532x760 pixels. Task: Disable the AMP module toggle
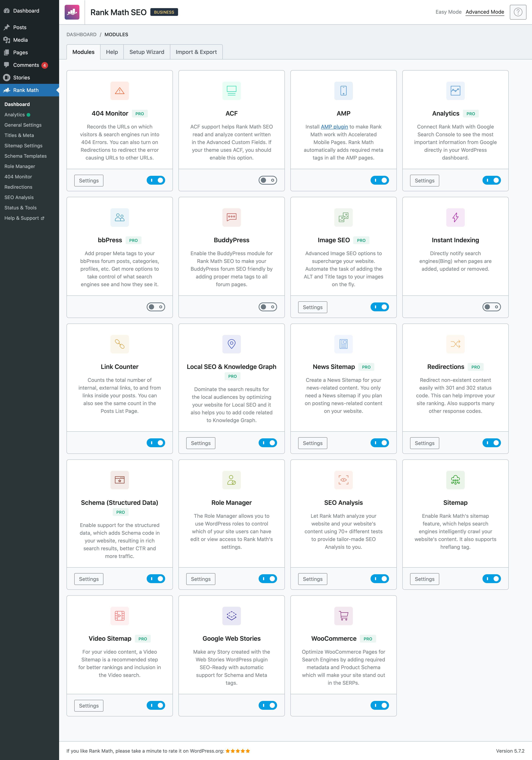tap(379, 180)
